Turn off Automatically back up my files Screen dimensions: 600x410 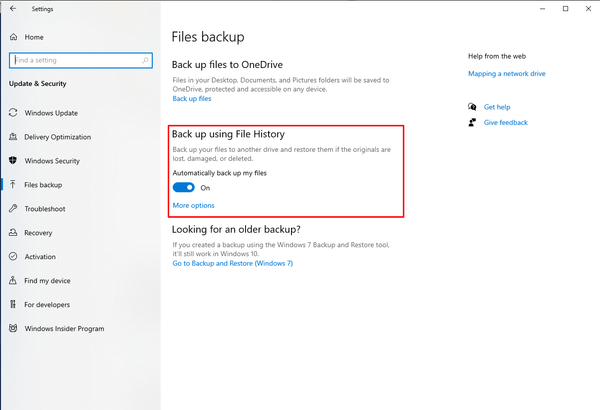pyautogui.click(x=183, y=187)
